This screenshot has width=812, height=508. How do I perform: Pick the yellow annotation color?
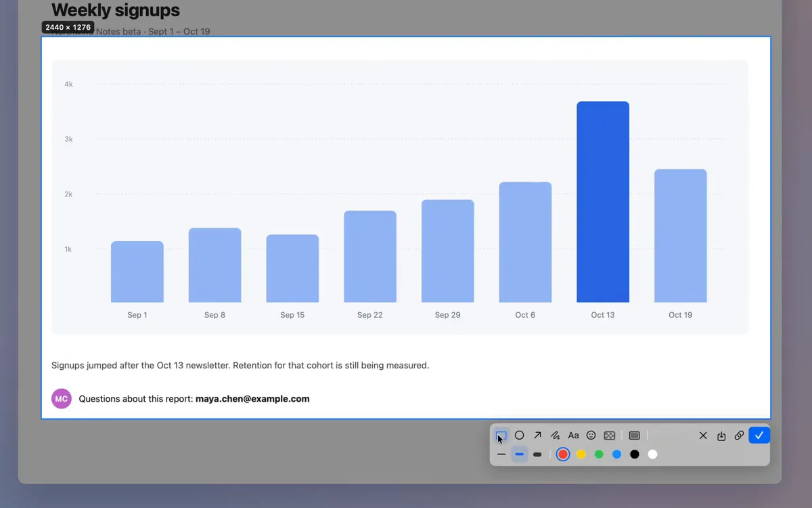tap(581, 454)
